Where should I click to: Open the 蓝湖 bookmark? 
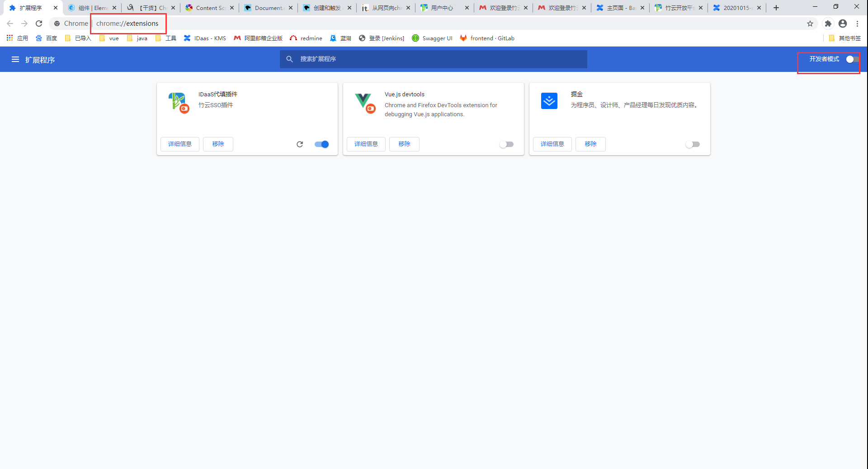[340, 38]
